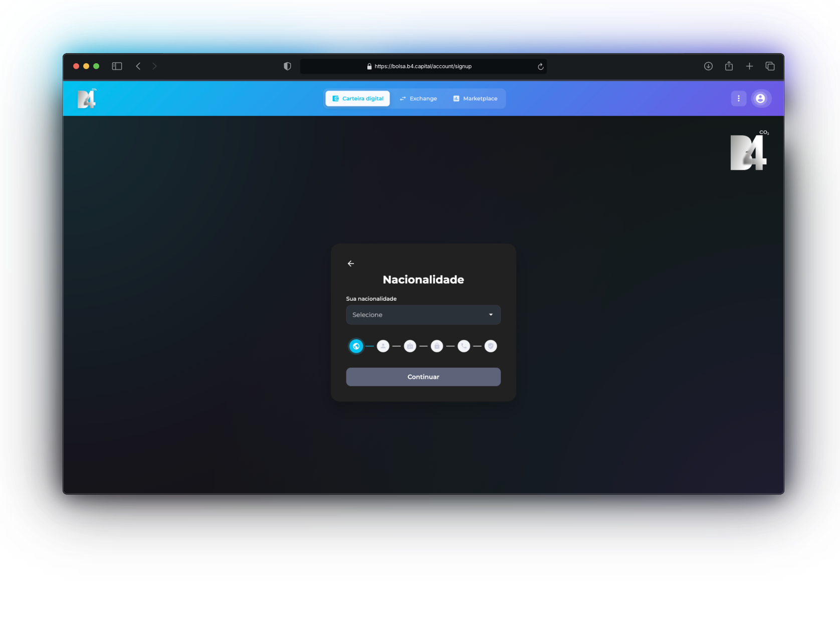Open the three-dot options menu

click(738, 99)
